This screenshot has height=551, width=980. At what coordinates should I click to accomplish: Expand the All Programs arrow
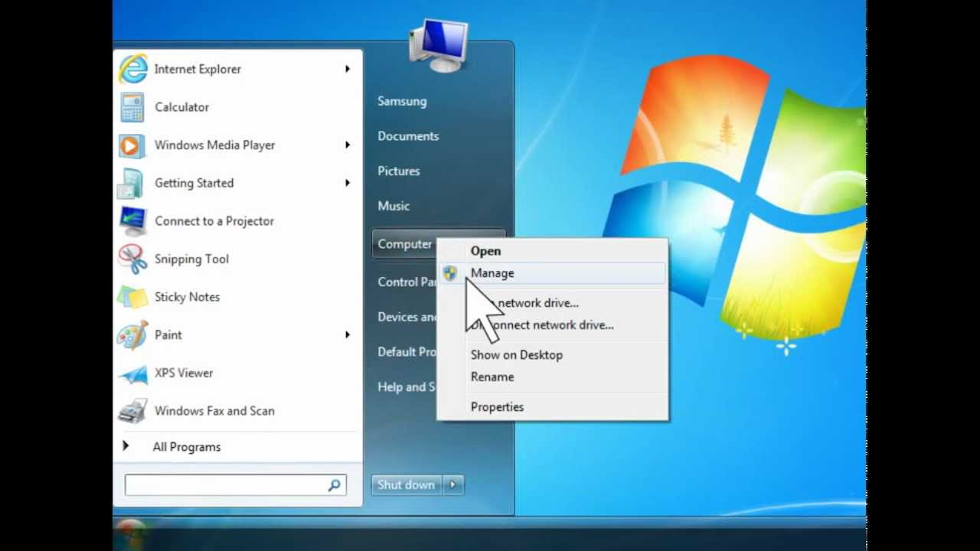point(126,446)
